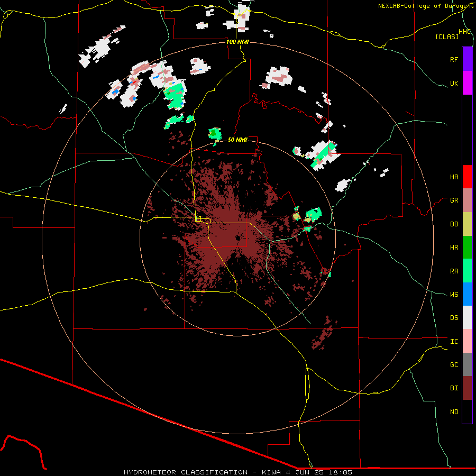
Task: Click the WS legend label
Action: click(454, 295)
